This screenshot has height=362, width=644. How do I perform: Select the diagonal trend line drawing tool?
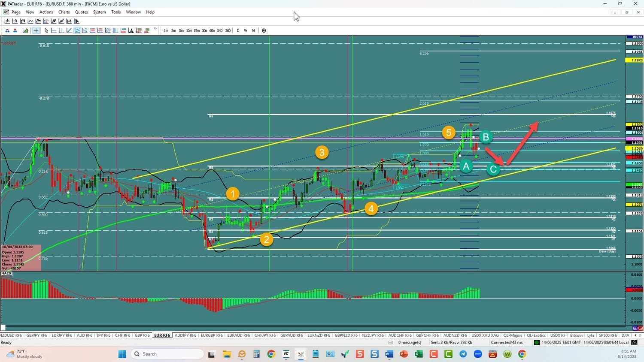point(69,30)
